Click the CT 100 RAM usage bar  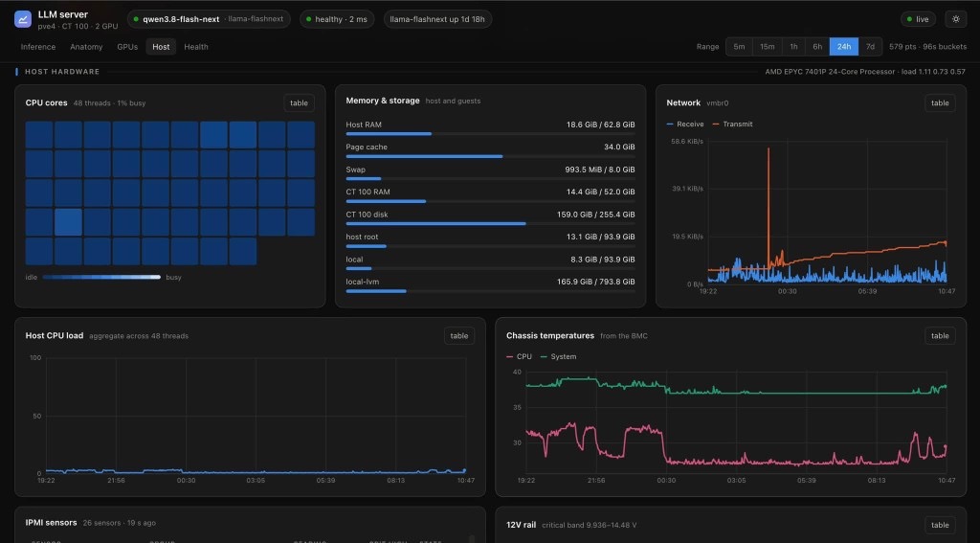(490, 201)
